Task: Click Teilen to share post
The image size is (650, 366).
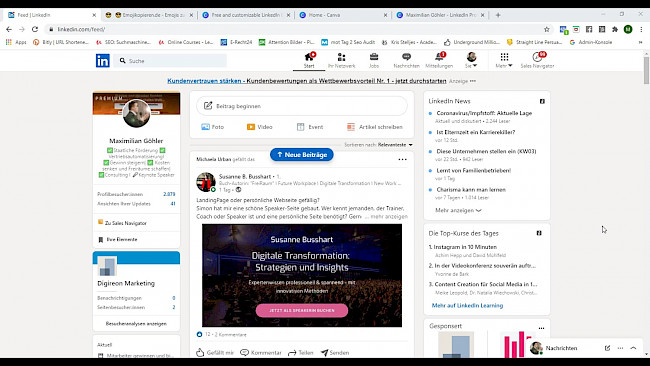Action: pos(301,352)
